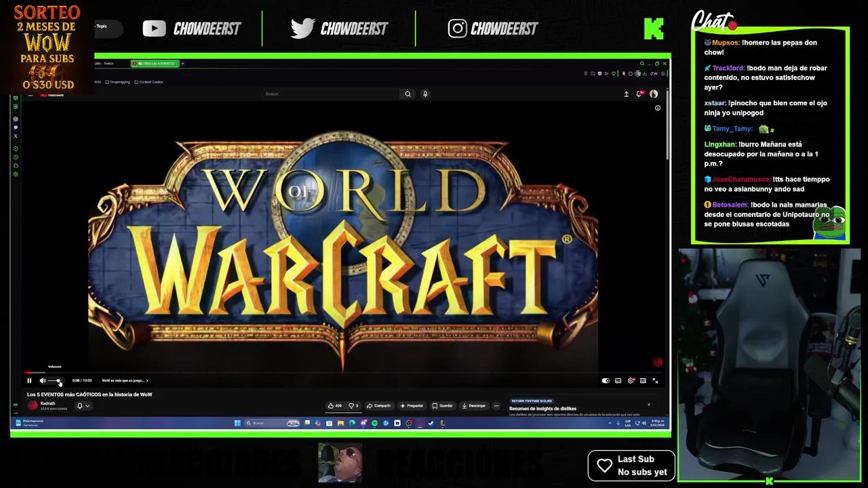This screenshot has width=868, height=488.
Task: Open a new browser tab with plus
Action: [182, 63]
